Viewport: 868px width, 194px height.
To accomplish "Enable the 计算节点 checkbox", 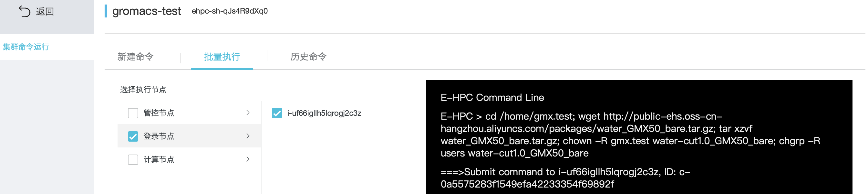I will (133, 159).
